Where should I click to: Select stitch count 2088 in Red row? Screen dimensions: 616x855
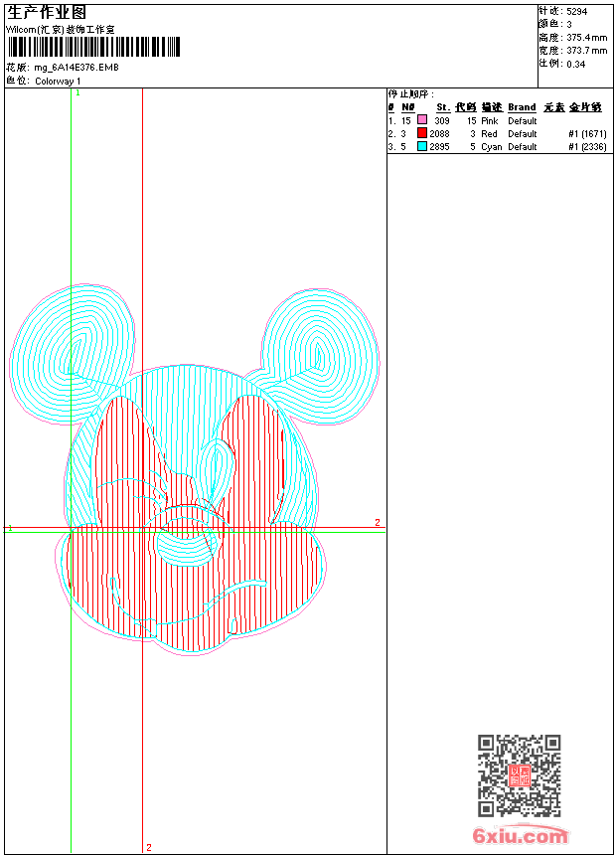[x=439, y=134]
